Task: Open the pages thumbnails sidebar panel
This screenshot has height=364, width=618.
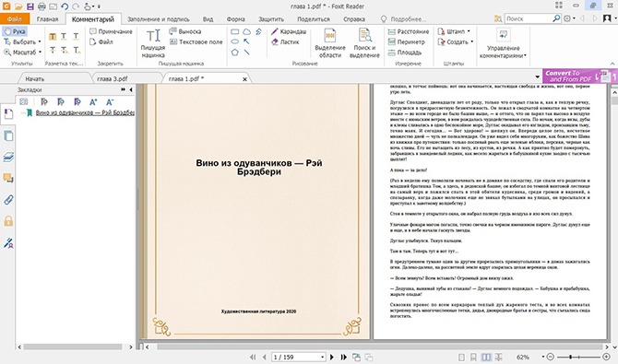Action: pyautogui.click(x=8, y=135)
